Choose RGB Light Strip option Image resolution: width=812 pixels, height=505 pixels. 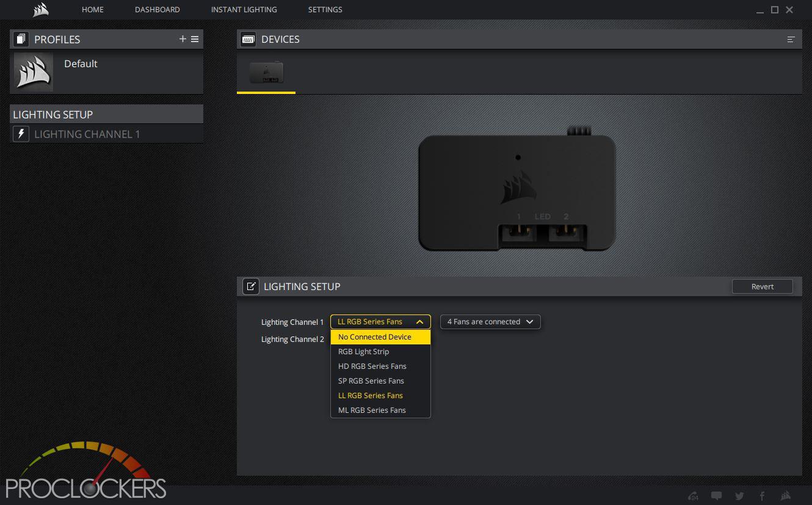(380, 352)
